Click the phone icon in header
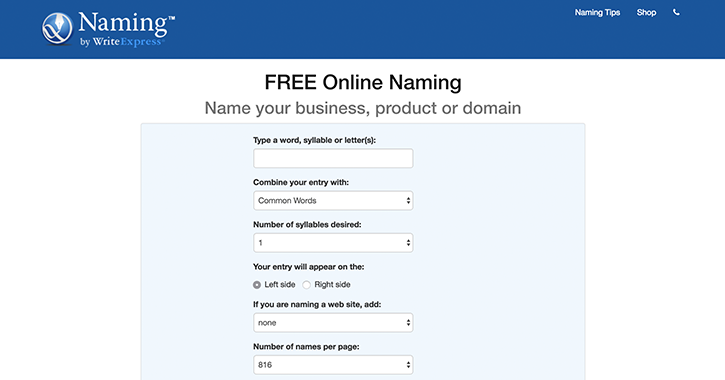This screenshot has width=725, height=380. (x=676, y=12)
